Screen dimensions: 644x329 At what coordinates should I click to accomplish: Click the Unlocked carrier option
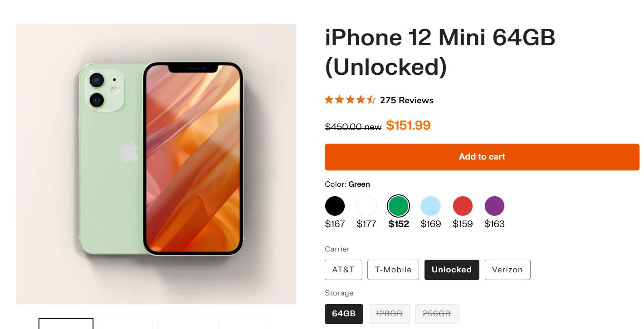coord(452,270)
